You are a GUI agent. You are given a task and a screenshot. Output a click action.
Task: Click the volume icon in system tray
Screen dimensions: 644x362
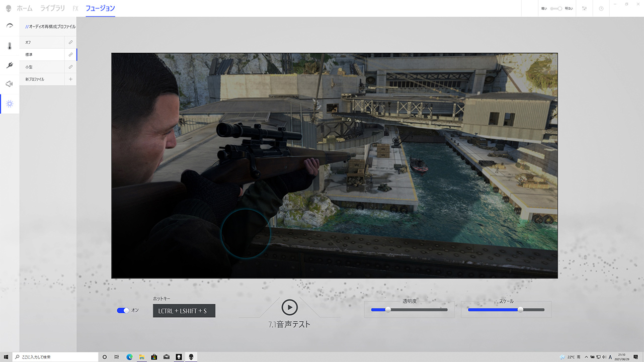point(604,357)
